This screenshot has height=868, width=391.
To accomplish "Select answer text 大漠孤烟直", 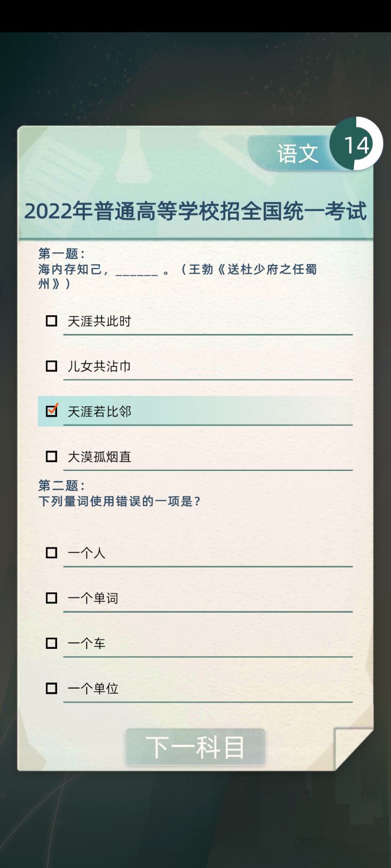I will (x=99, y=457).
